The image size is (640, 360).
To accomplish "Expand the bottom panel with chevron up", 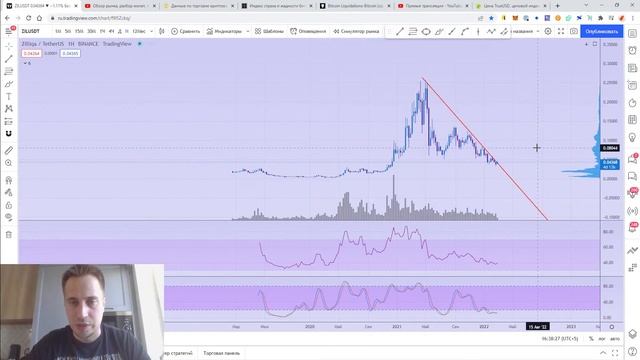I will coord(603,353).
